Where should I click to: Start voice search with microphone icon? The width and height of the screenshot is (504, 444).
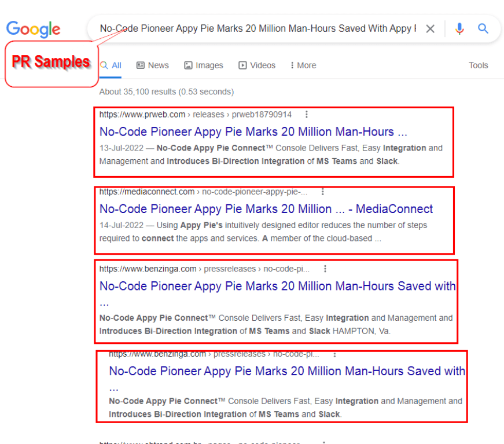[459, 29]
